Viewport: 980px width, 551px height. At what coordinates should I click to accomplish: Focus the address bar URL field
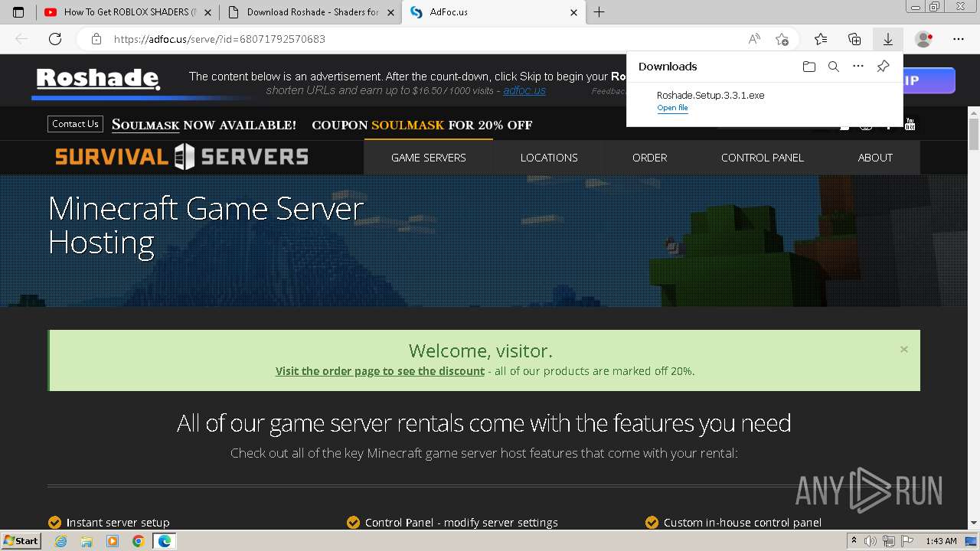coord(429,39)
